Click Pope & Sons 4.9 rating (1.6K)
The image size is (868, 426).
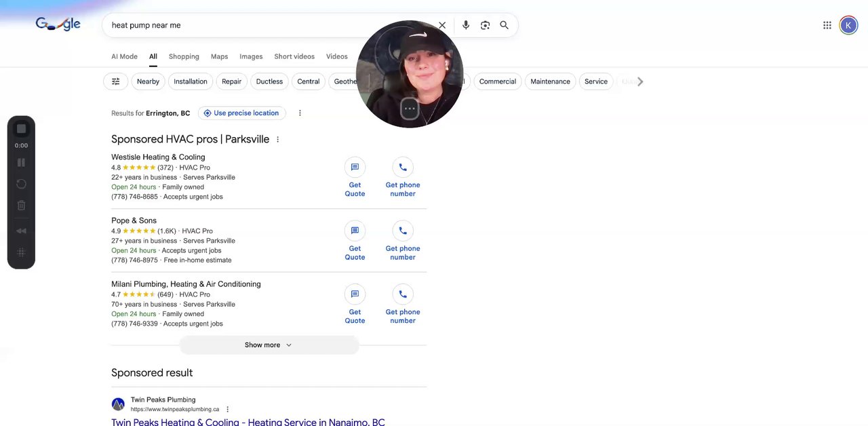(x=144, y=231)
